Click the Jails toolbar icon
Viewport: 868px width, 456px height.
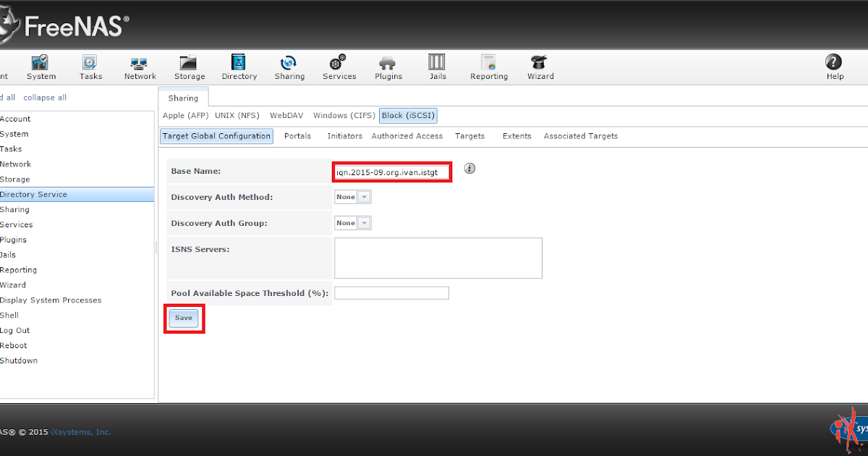[437, 67]
